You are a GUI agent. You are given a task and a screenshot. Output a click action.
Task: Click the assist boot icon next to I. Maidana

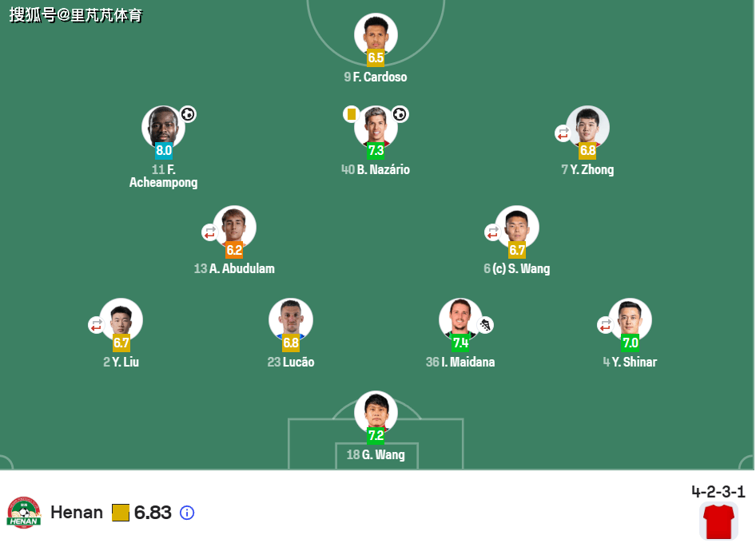[485, 325]
